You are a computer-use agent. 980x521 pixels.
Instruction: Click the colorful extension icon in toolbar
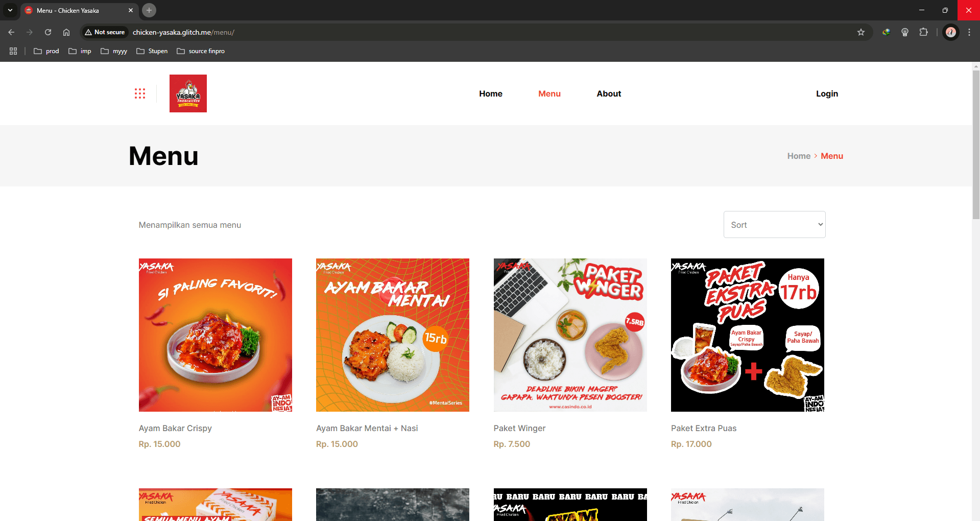click(x=886, y=32)
